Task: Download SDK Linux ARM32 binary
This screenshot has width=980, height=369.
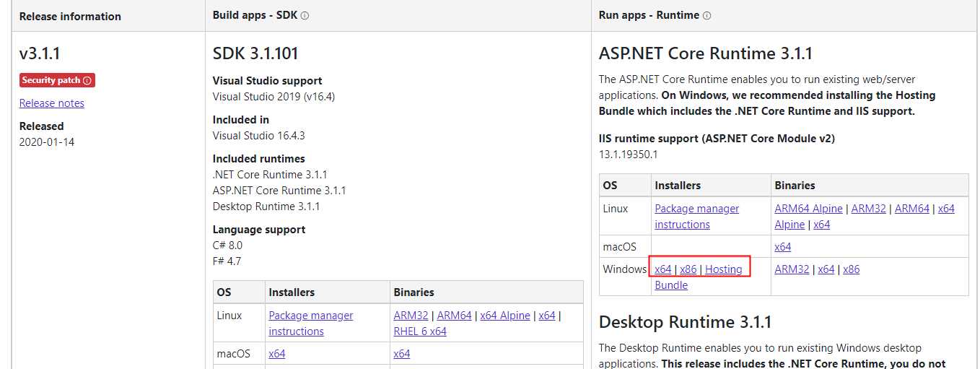Action: pyautogui.click(x=411, y=316)
